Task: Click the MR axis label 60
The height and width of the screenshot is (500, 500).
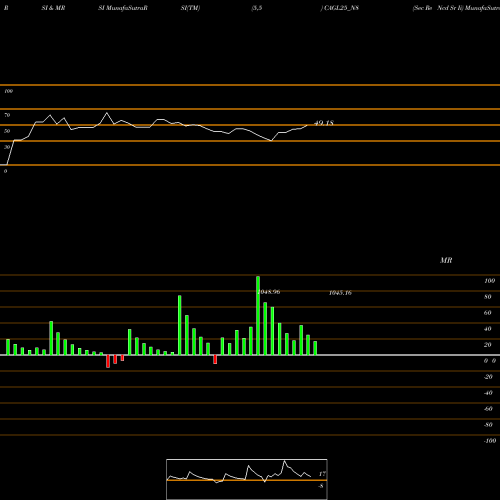Action: (x=488, y=313)
